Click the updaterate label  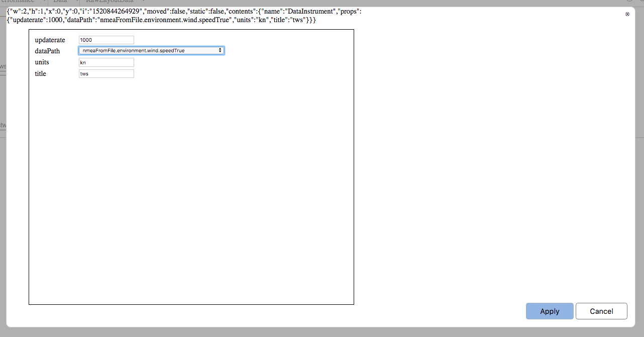point(50,40)
